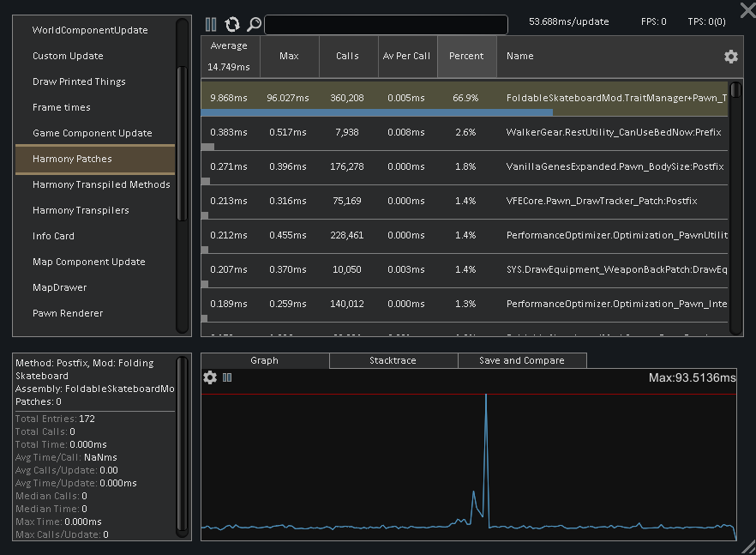Click the 360,208 calls value cell
756x555 pixels.
click(346, 98)
